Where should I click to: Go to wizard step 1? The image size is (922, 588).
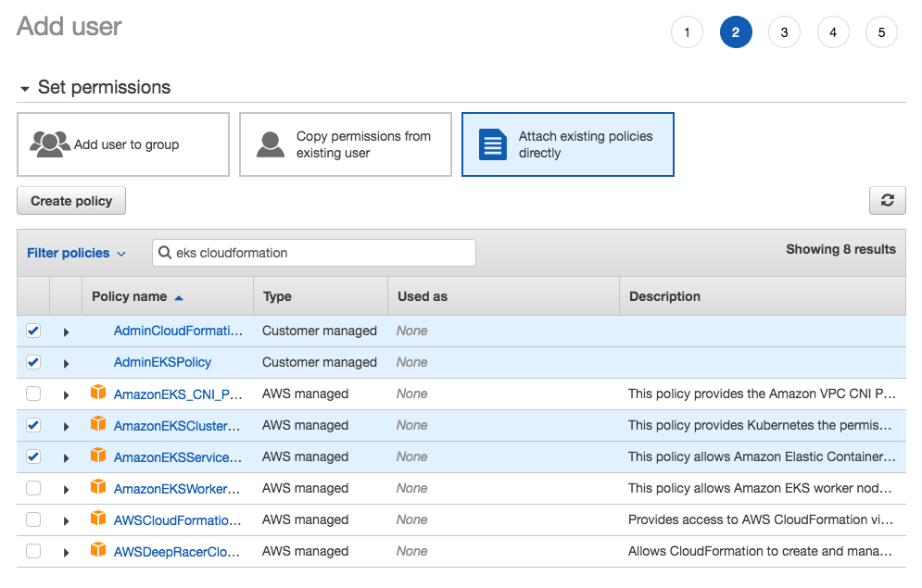687,32
